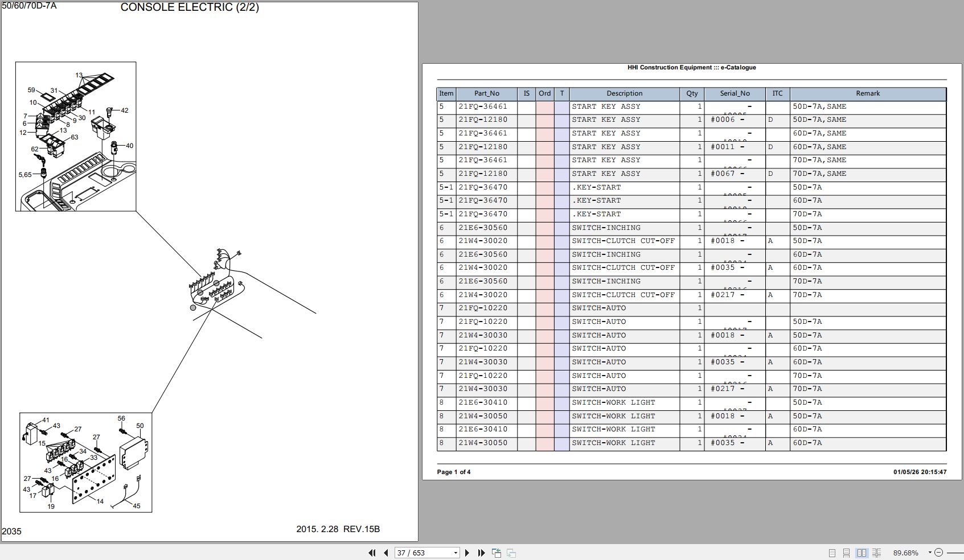
Task: Select SWITCH-CLUTCH CUT-OFF row with serial #0018
Action: pyautogui.click(x=691, y=241)
